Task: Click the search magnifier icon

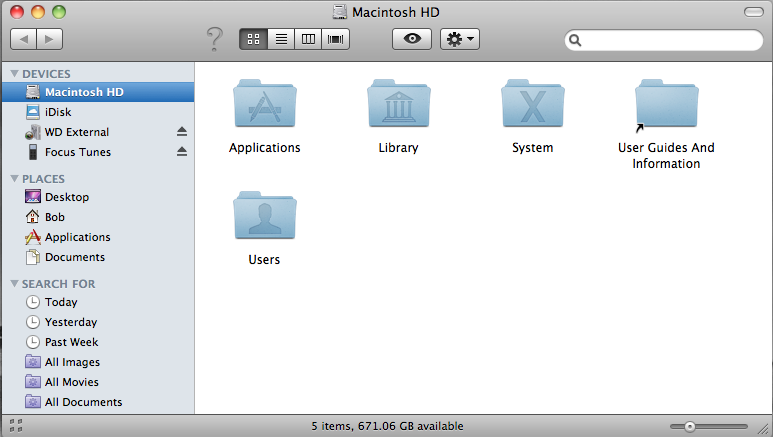Action: point(575,40)
